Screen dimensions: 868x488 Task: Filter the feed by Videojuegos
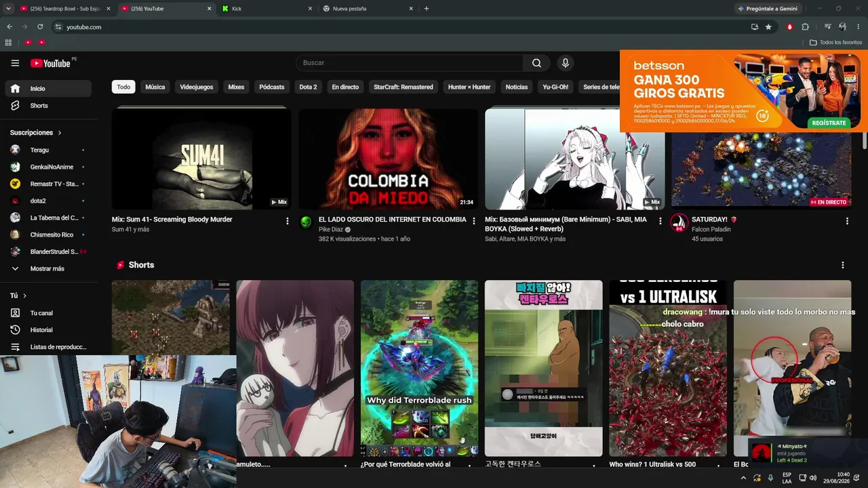[x=197, y=87]
